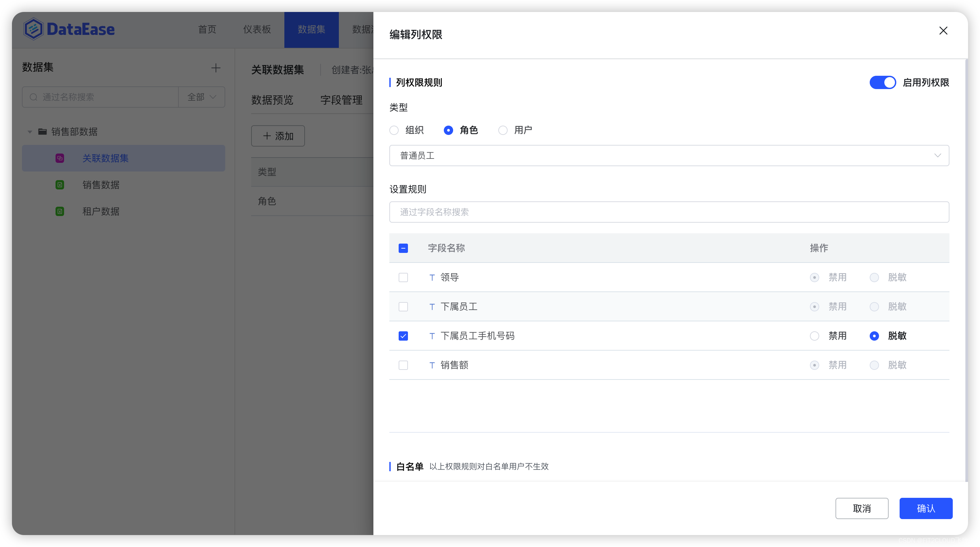Click the search magnifier icon in dataset panel
This screenshot has width=980, height=547.
[x=34, y=97]
